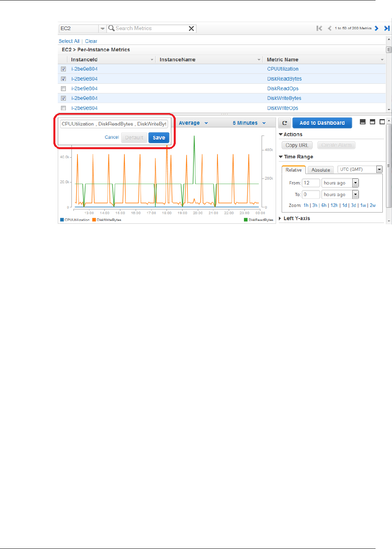Select bottom-heavy panel layout icon
Image resolution: width=392 pixels, height=549 pixels.
tap(363, 122)
